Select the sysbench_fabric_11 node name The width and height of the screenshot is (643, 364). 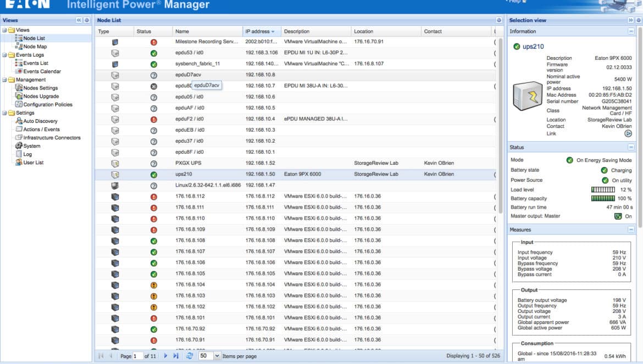tap(198, 64)
